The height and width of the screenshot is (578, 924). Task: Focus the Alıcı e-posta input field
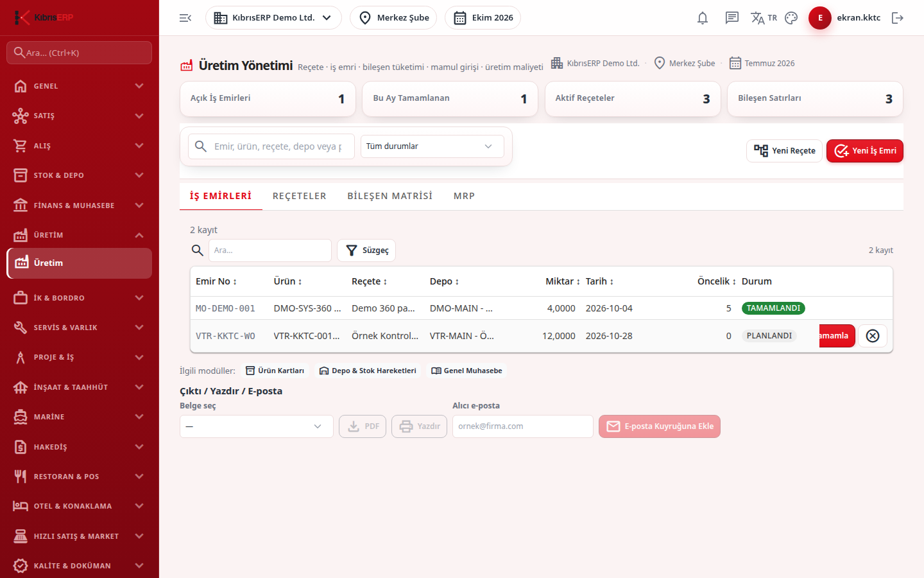[523, 426]
